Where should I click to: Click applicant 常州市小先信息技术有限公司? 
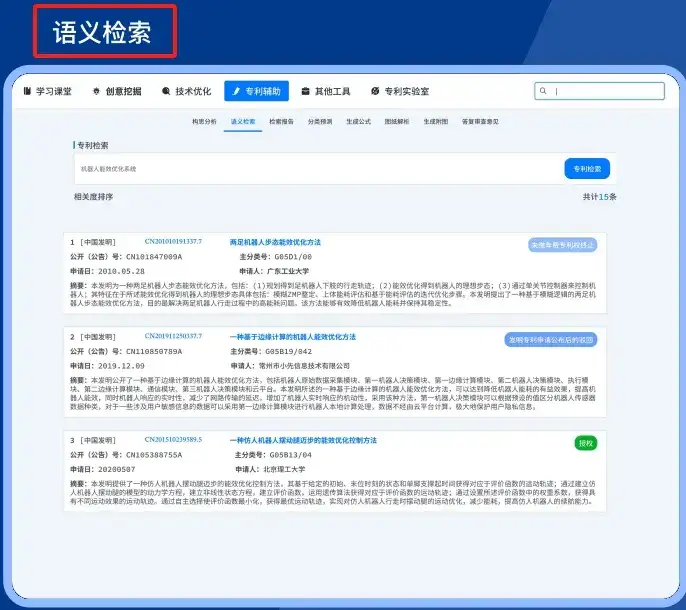point(304,366)
